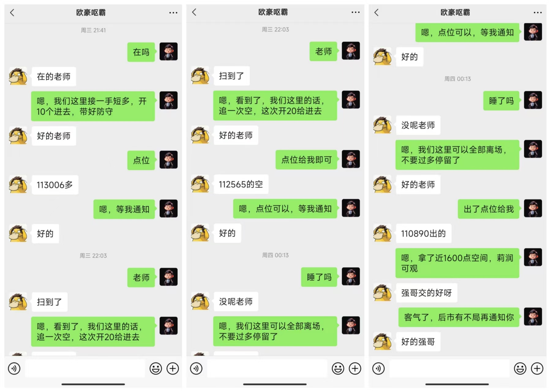Tap the chat title 欧豪呕霸 in the middle panel
551x392 pixels.
273,12
